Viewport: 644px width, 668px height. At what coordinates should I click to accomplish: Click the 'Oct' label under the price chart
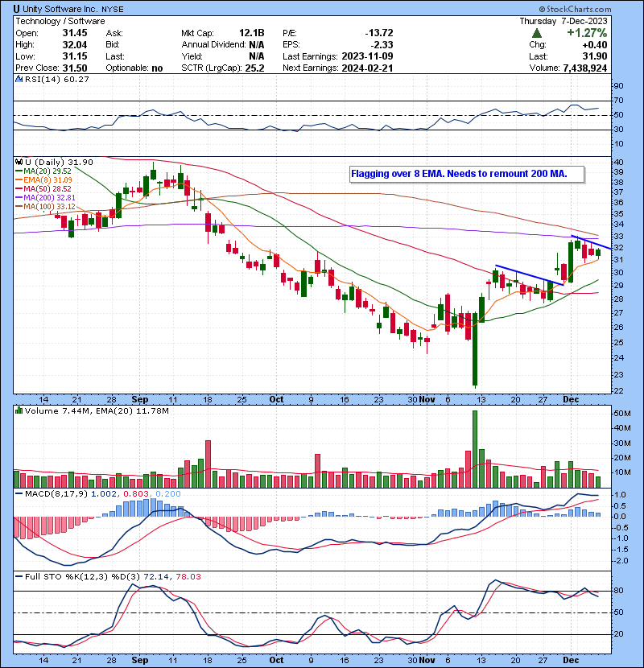pyautogui.click(x=276, y=400)
